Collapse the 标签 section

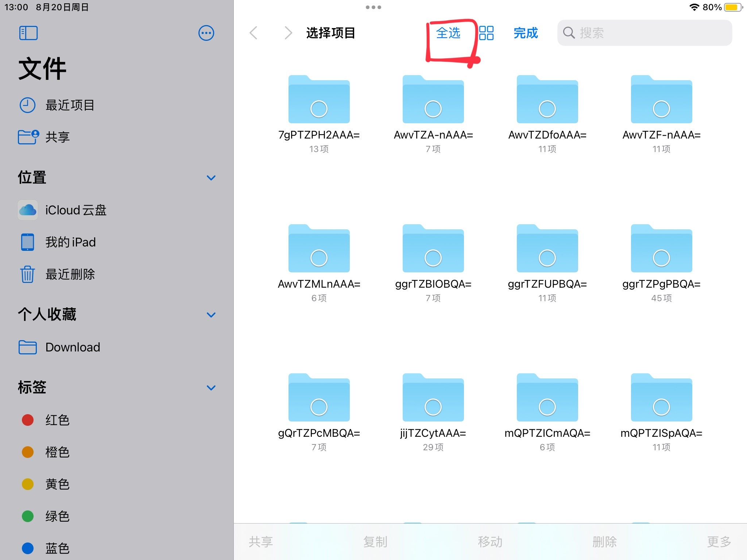click(x=211, y=388)
